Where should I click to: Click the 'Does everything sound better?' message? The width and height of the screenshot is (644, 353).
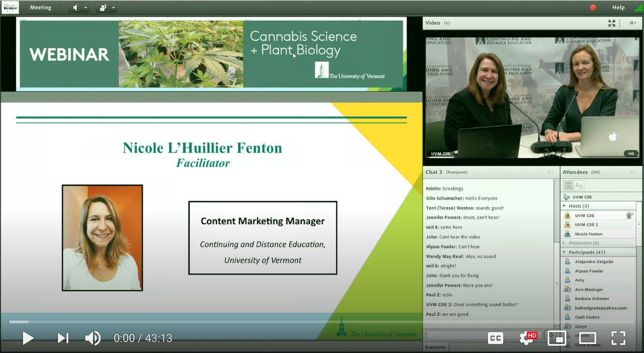pos(472,304)
